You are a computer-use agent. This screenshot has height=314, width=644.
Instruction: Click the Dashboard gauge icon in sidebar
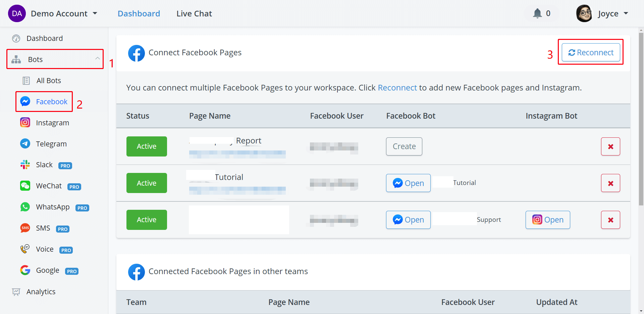16,39
